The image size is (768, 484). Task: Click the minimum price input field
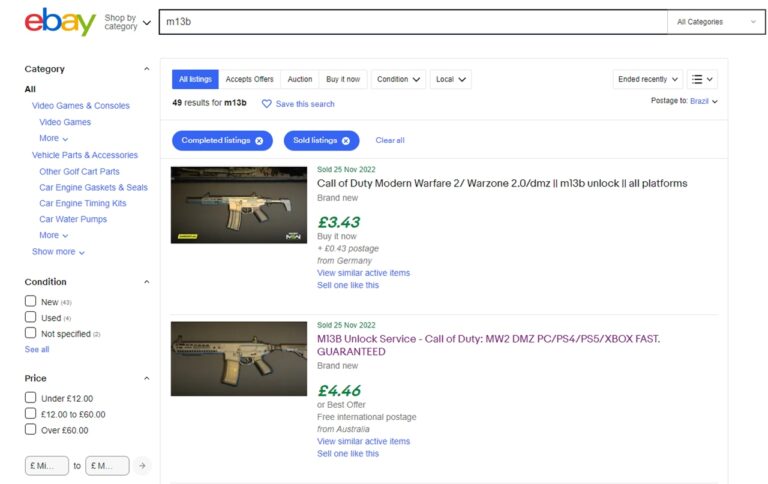tap(47, 466)
